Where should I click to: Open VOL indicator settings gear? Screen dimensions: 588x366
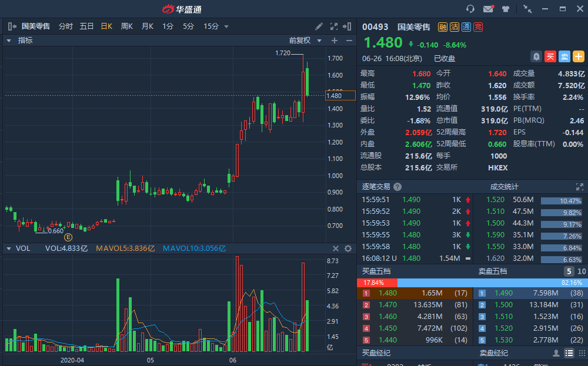pos(348,249)
